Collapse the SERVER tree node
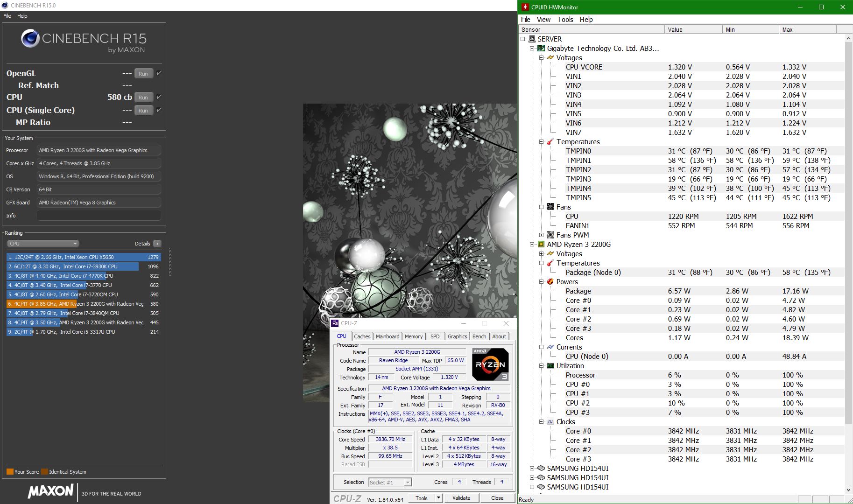The height and width of the screenshot is (504, 853). tap(523, 39)
